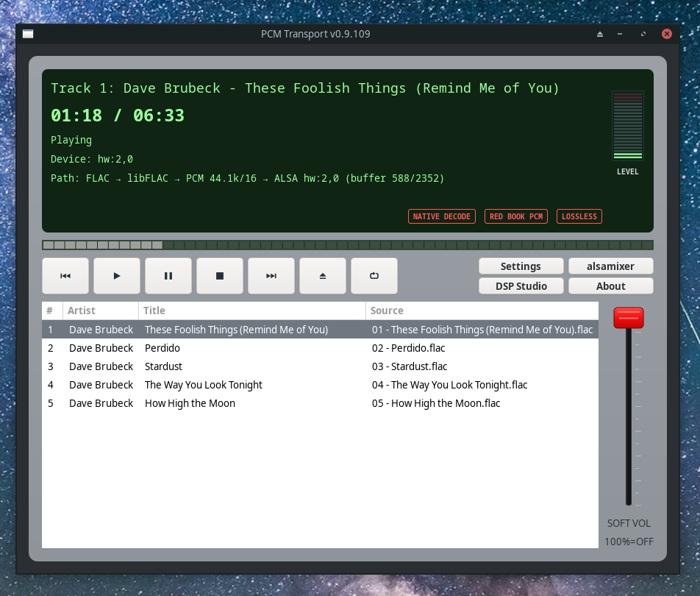Sort playlist by the Title column
Viewport: 700px width, 596px height.
251,311
